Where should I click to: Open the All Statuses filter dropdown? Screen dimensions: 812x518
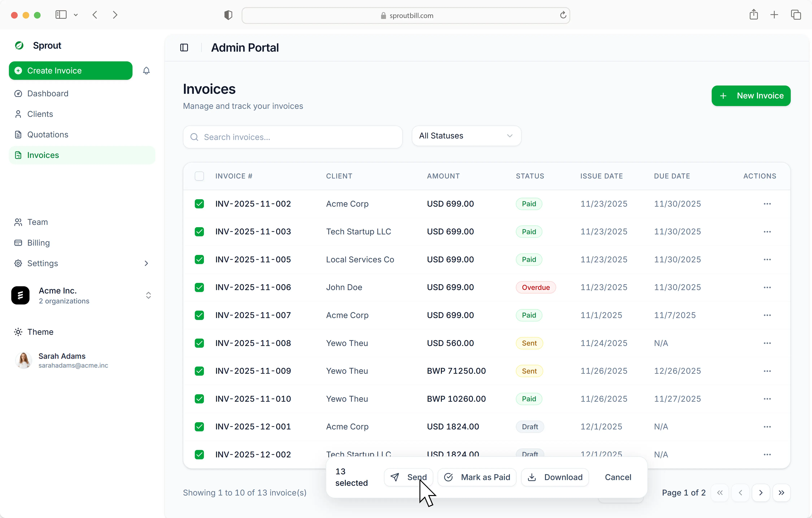[466, 136]
